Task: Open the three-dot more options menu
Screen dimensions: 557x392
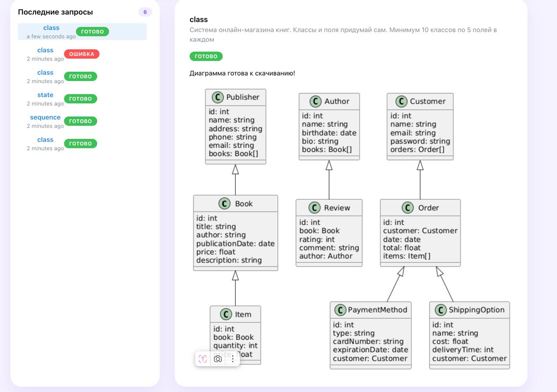Action: point(233,359)
